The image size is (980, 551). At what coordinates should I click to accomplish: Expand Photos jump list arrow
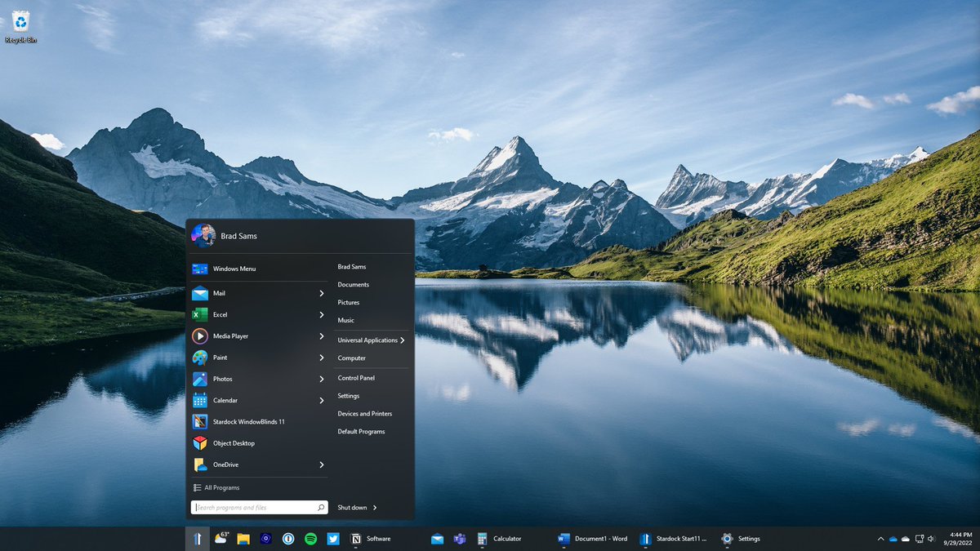pos(322,379)
